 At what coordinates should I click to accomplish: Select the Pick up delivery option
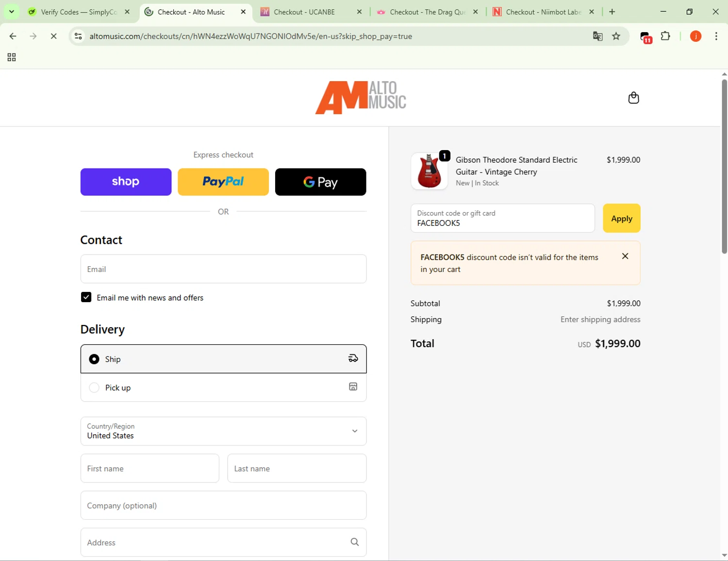click(x=223, y=387)
